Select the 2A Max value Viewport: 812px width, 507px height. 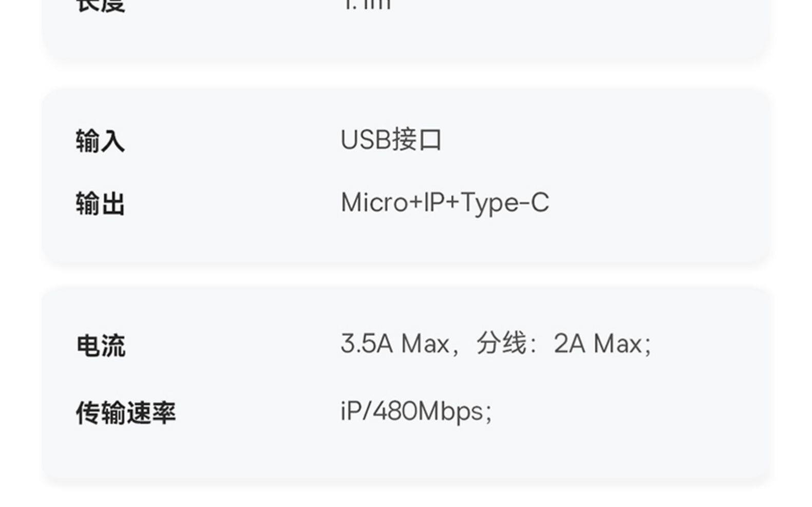click(x=598, y=344)
